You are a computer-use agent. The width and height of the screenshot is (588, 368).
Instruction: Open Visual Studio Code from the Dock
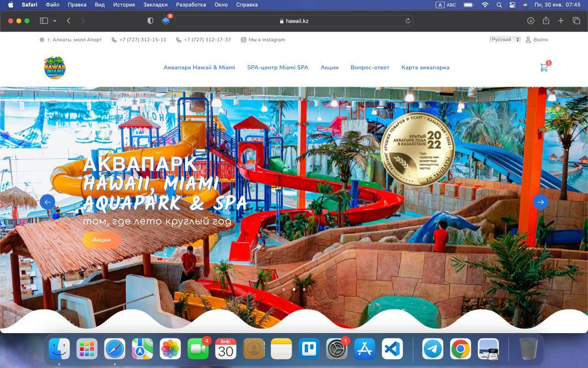(x=392, y=349)
